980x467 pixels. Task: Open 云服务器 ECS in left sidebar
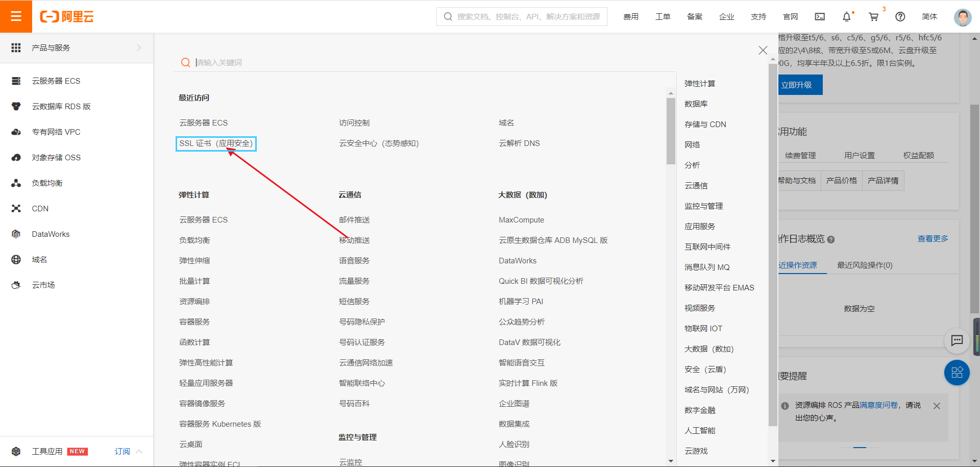click(56, 81)
